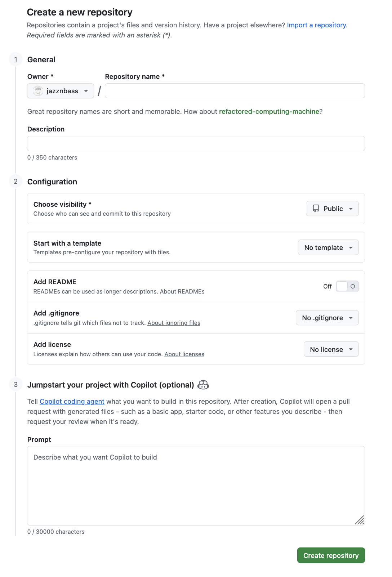Open the Copilot coding agent link

coord(72,402)
